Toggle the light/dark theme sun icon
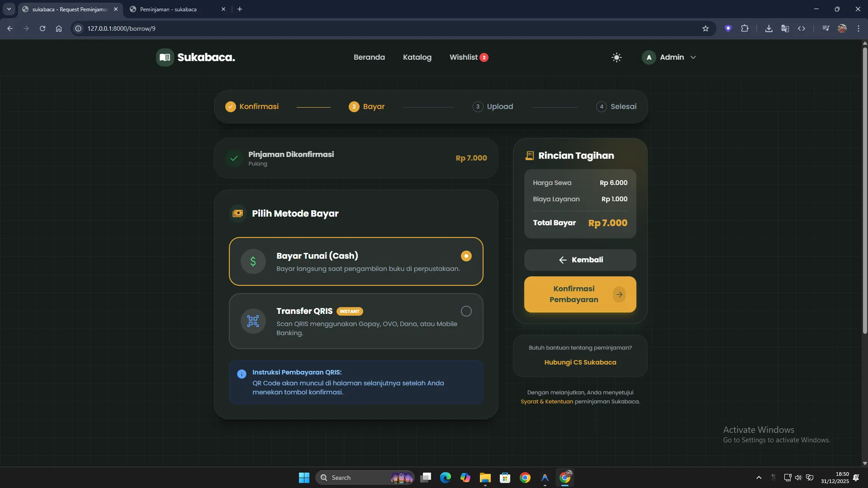The image size is (868, 488). [616, 57]
